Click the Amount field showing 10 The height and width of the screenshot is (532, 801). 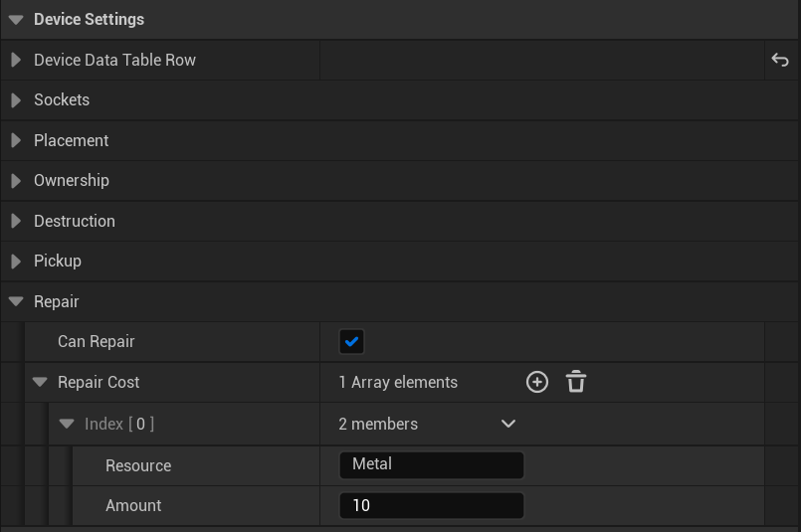tap(431, 506)
